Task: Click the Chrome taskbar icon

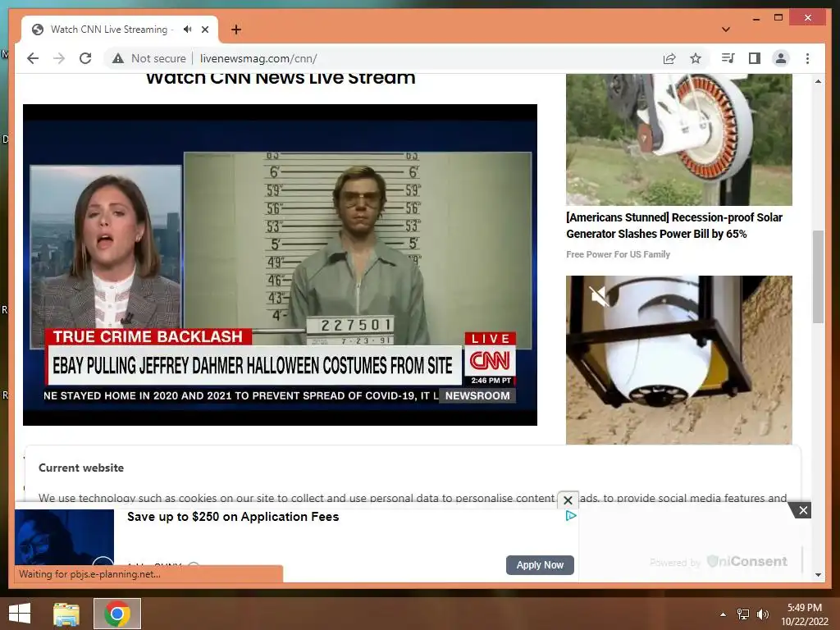Action: [117, 614]
